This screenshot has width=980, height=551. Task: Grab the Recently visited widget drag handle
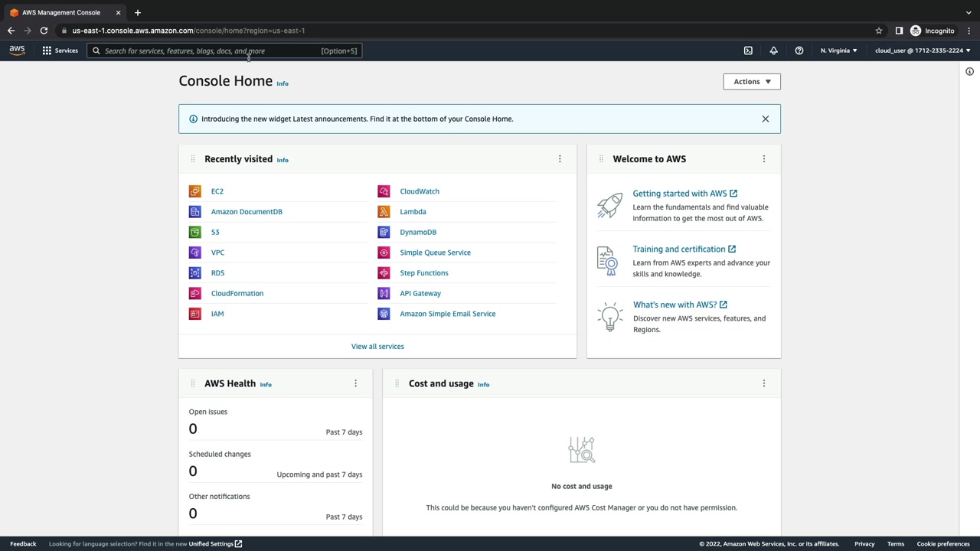click(192, 159)
